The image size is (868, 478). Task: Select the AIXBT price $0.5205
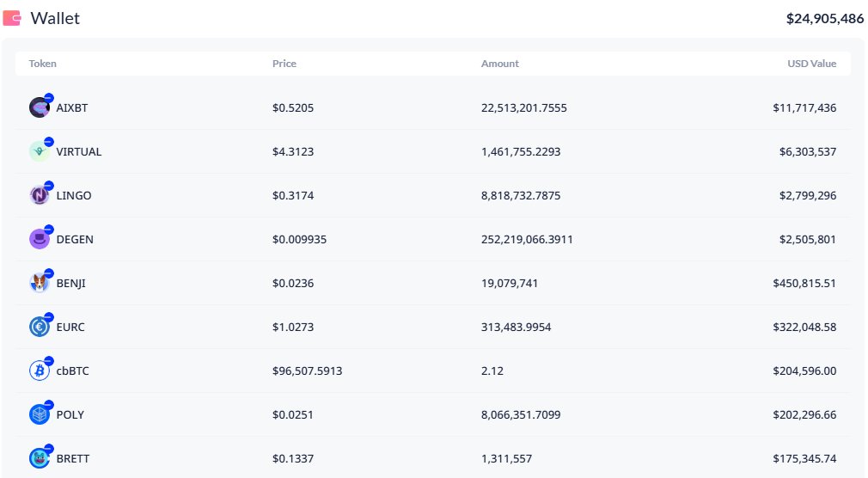(293, 108)
